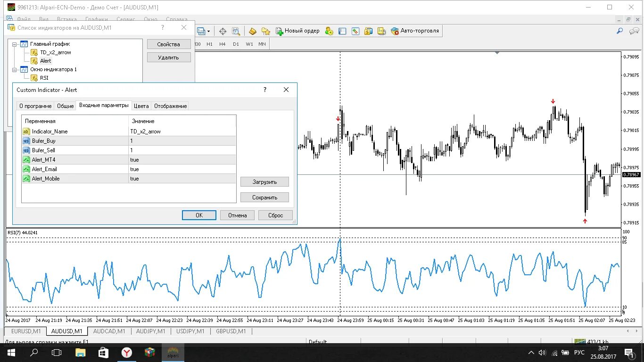Click the toolbar icon left of Авто-торговля

point(381,31)
